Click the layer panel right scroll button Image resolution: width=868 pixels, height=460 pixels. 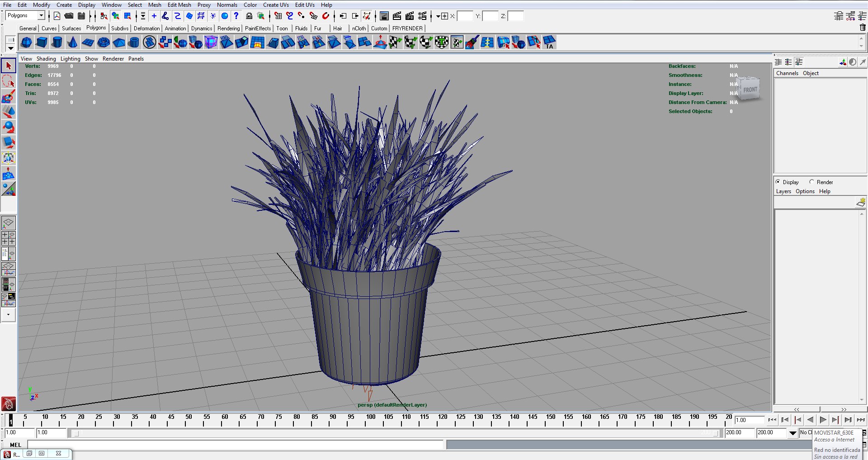pyautogui.click(x=844, y=409)
